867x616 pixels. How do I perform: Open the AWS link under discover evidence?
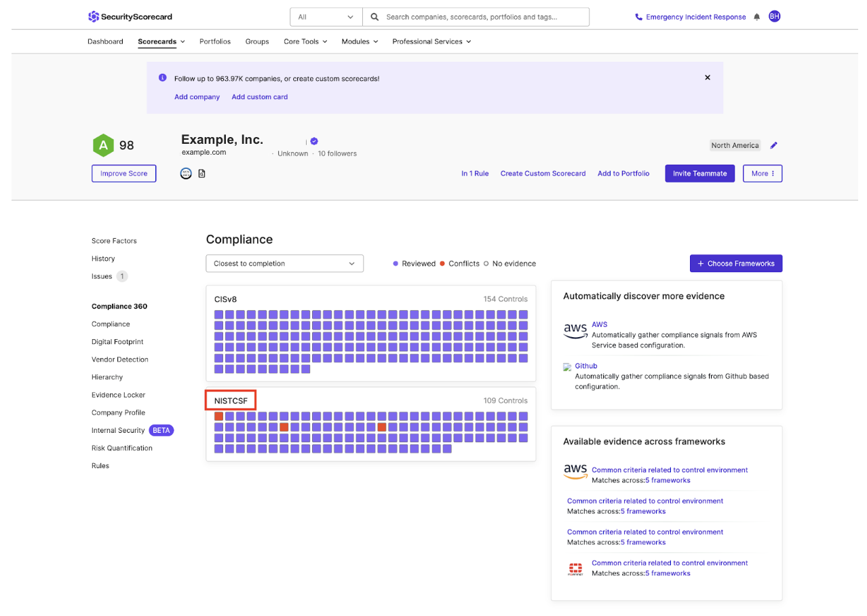[x=599, y=324]
